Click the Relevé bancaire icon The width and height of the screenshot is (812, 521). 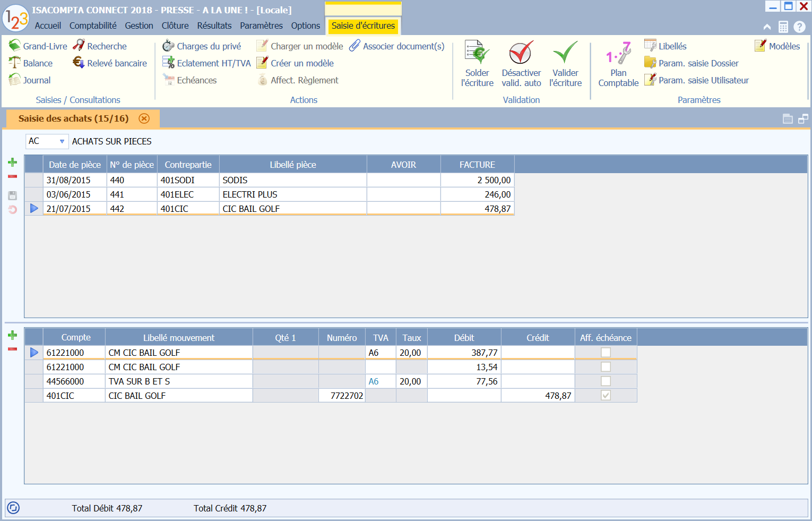point(79,63)
